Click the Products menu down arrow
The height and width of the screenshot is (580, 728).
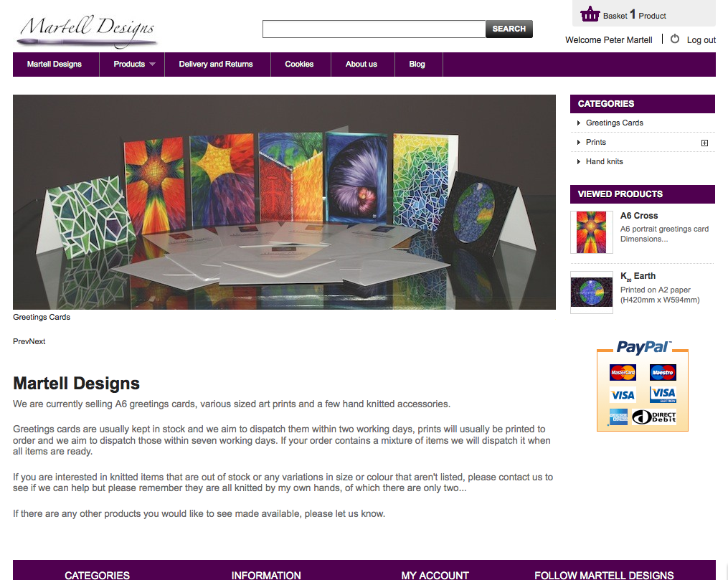152,64
